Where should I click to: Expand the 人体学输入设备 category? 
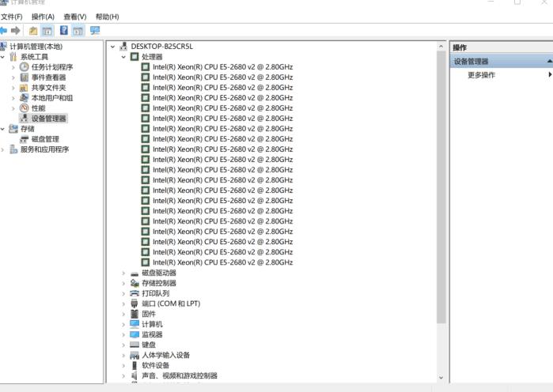coord(123,355)
